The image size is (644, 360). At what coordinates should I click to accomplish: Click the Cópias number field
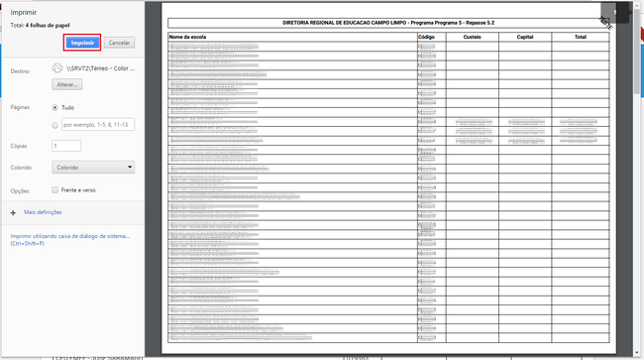click(x=66, y=146)
